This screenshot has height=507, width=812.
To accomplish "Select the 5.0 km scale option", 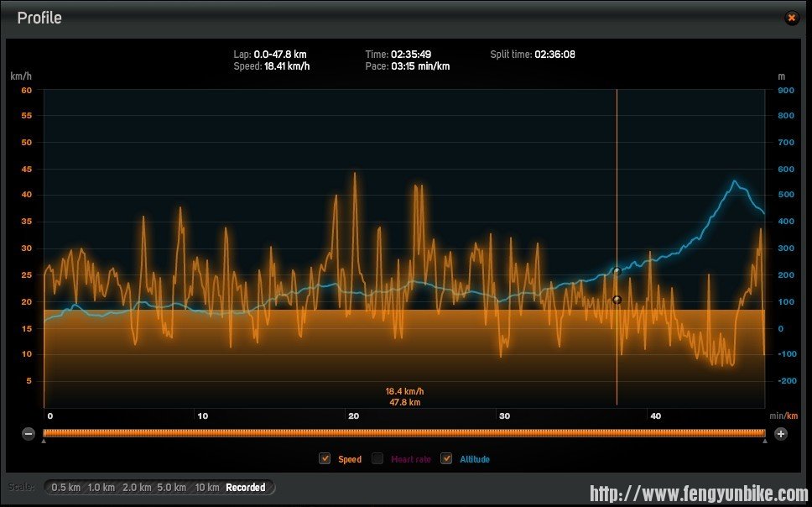I will 172,488.
